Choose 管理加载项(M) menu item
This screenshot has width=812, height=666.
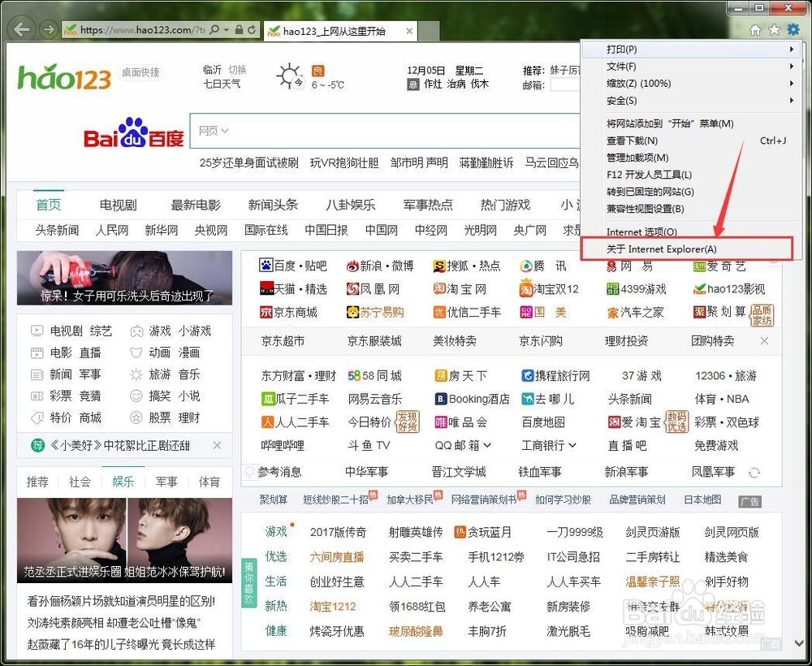coord(691,158)
